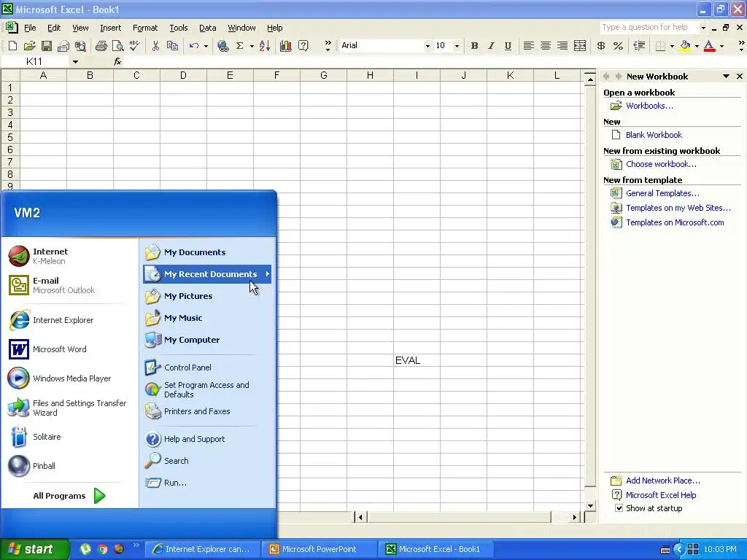Open the Format menu
This screenshot has height=560, width=747.
pyautogui.click(x=145, y=28)
